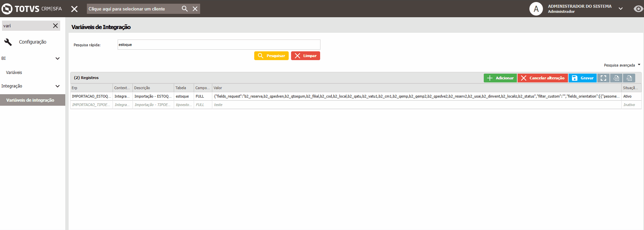
Task: Click the Limpar button
Action: point(305,56)
